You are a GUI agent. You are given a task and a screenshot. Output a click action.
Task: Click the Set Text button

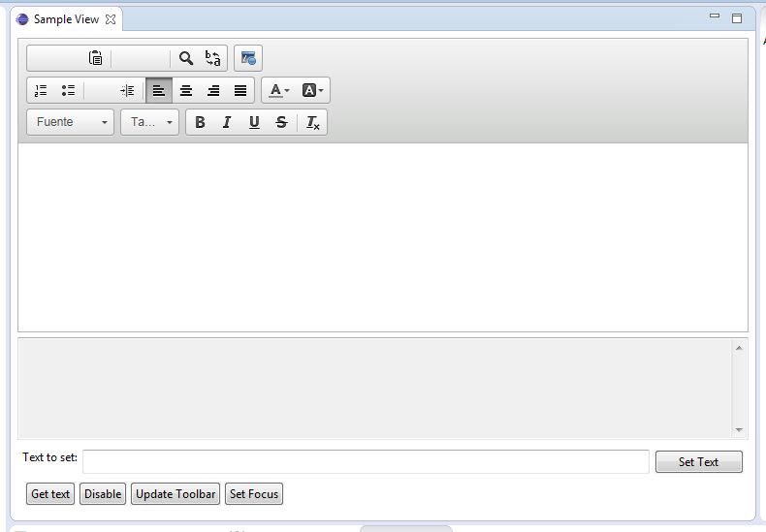point(698,461)
